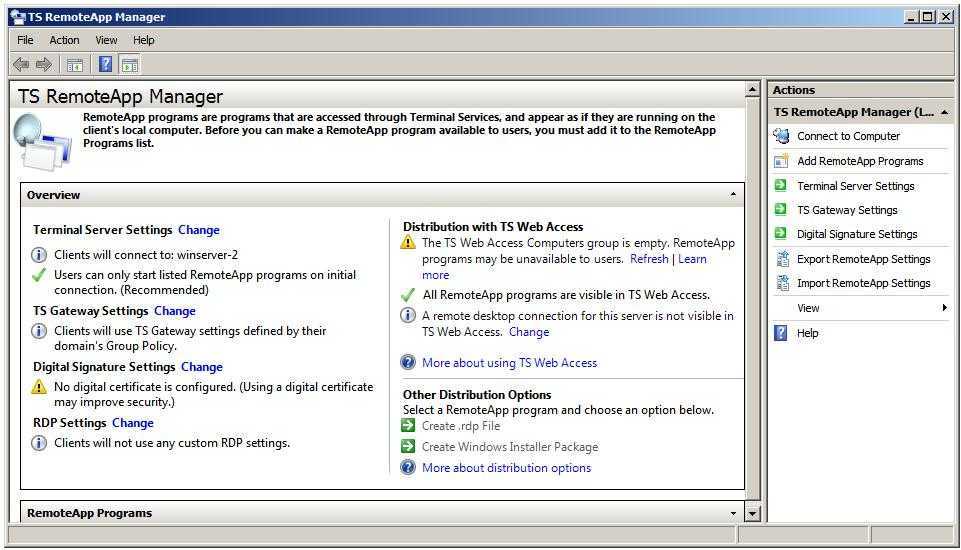Open the blue Help toolbar icon
The width and height of the screenshot is (961, 550).
(105, 64)
